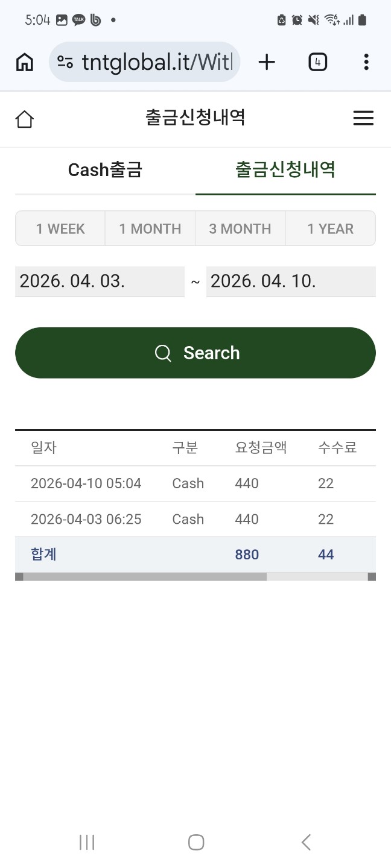Set the 1 YEAR range filter
The image size is (391, 868).
pos(330,228)
